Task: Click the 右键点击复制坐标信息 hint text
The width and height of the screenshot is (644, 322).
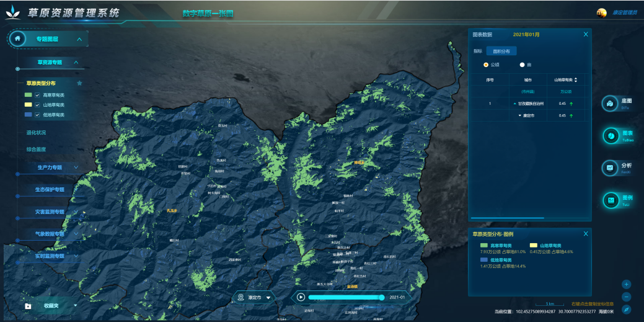Action: coord(593,304)
